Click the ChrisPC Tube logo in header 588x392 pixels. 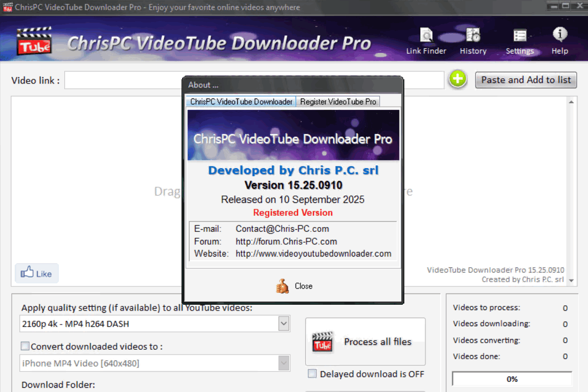(34, 41)
